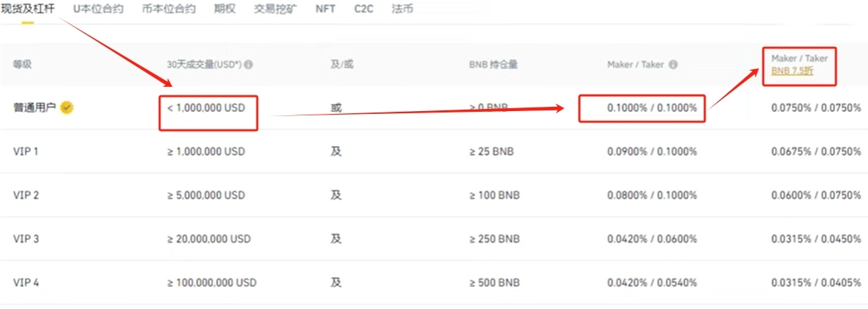Go to the NFT tab

[x=326, y=9]
